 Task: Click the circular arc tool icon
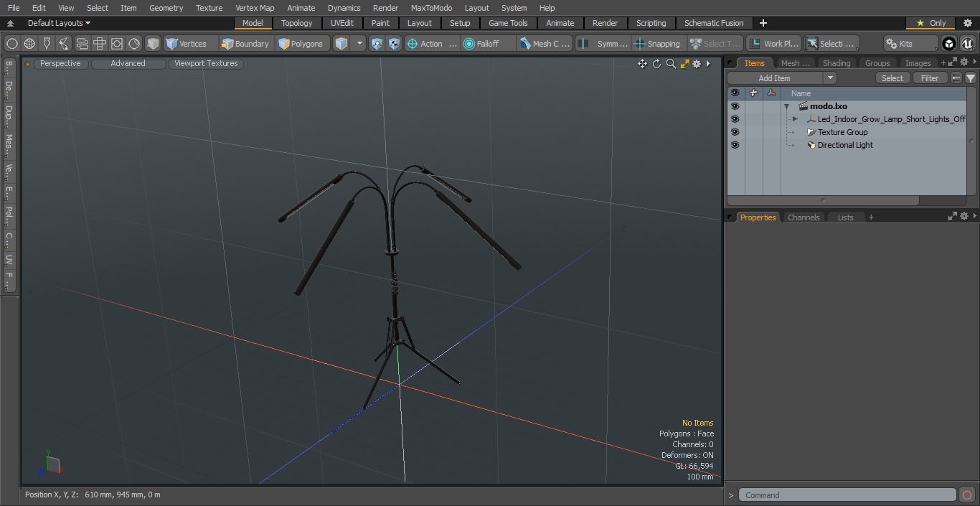[134, 44]
